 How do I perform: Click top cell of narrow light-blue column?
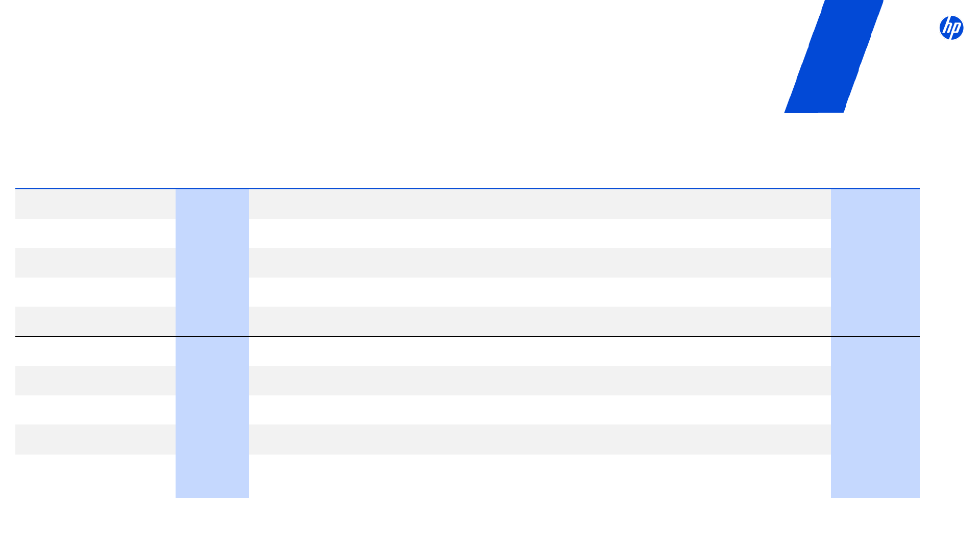click(x=212, y=204)
